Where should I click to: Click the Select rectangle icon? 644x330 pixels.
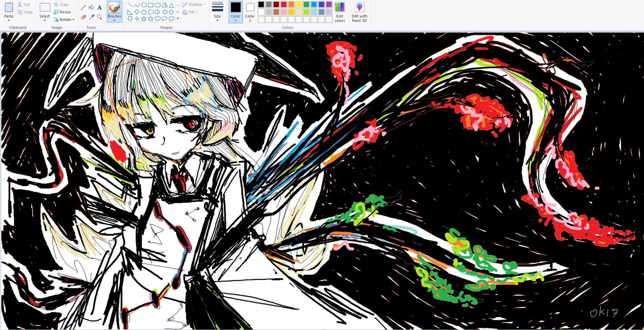click(45, 8)
